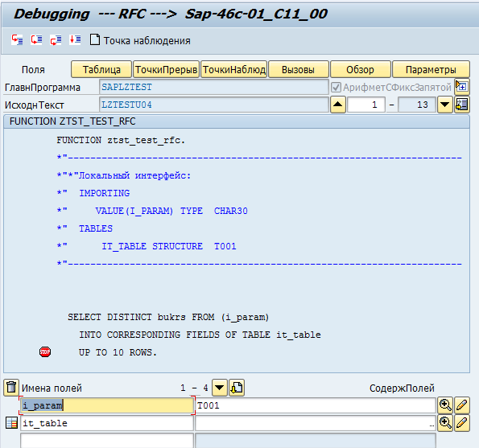Click the field list page icon
The width and height of the screenshot is (479, 448).
coord(237,388)
